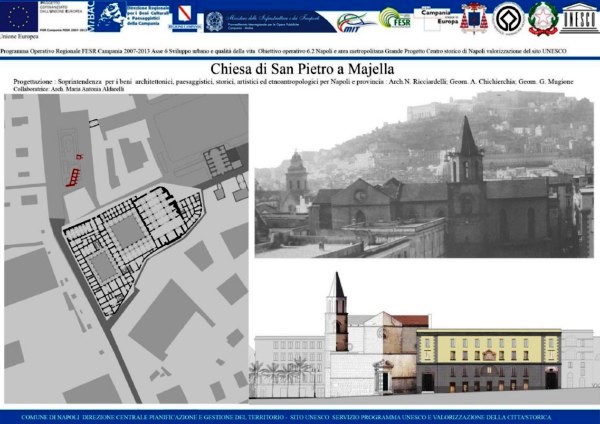Select the 'Progettazione : Soprintendenza' credits line
The image size is (600, 424).
coord(293,82)
